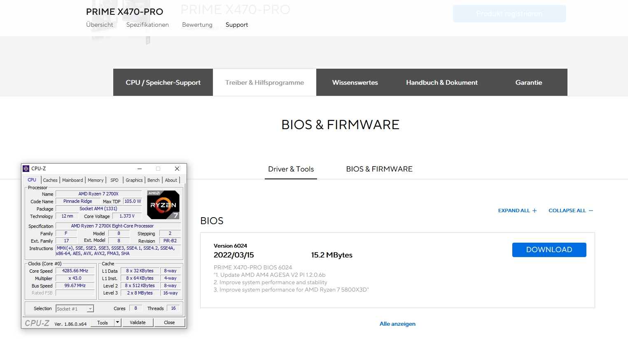Image resolution: width=628 pixels, height=364 pixels.
Task: Select the CPU / Speicher-Support tab
Action: coord(163,82)
